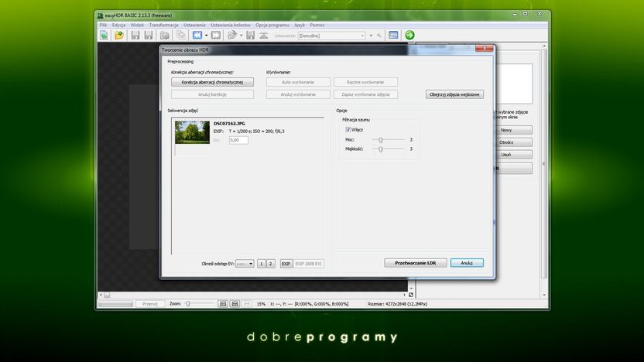Open the Określ odstęp EV dropdown

245,264
